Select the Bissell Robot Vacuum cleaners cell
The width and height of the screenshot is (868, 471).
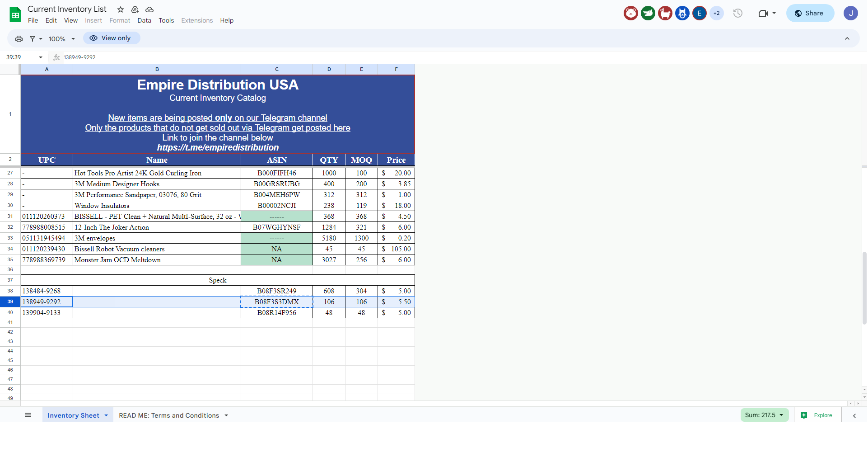click(157, 249)
